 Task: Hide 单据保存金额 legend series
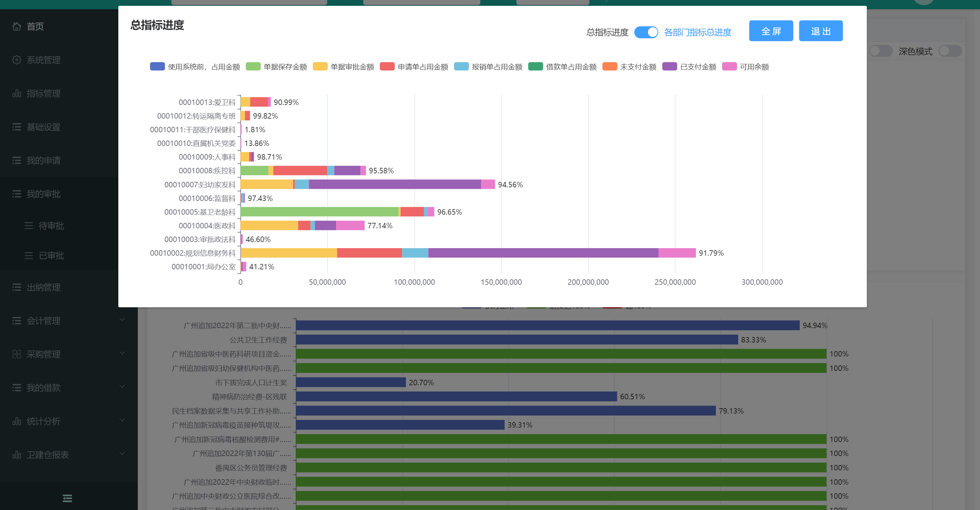276,67
